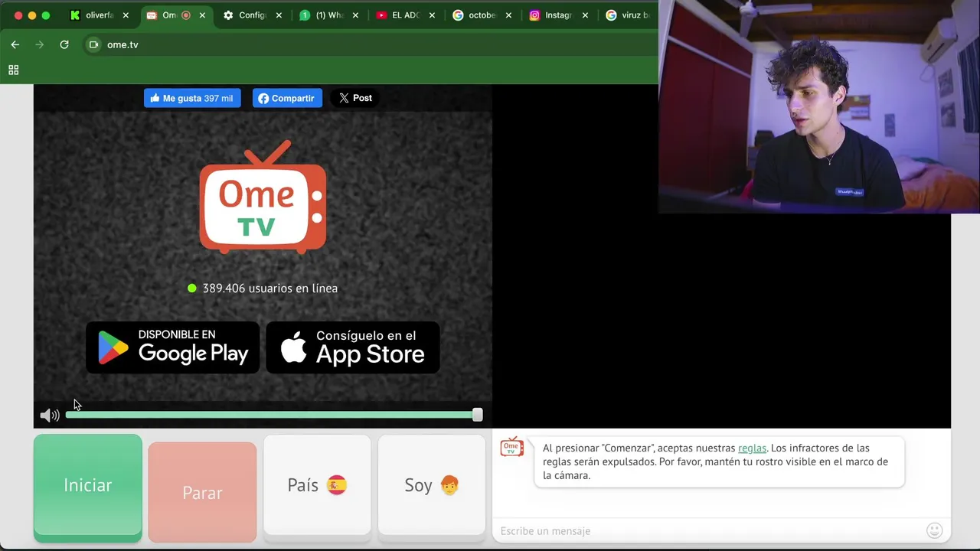Mute the sound with the speaker icon
Screen dimensions: 980x551
pyautogui.click(x=49, y=415)
